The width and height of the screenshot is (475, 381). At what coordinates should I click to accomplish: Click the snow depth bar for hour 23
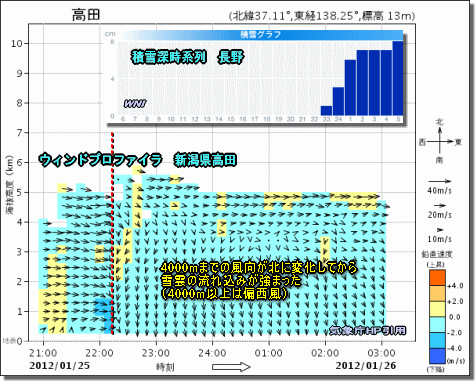coord(326,111)
